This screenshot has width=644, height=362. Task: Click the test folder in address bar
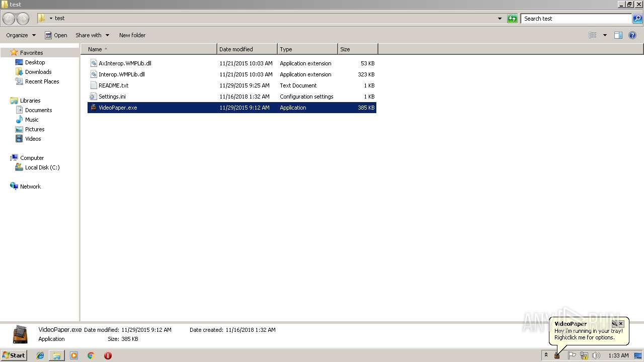tap(60, 18)
